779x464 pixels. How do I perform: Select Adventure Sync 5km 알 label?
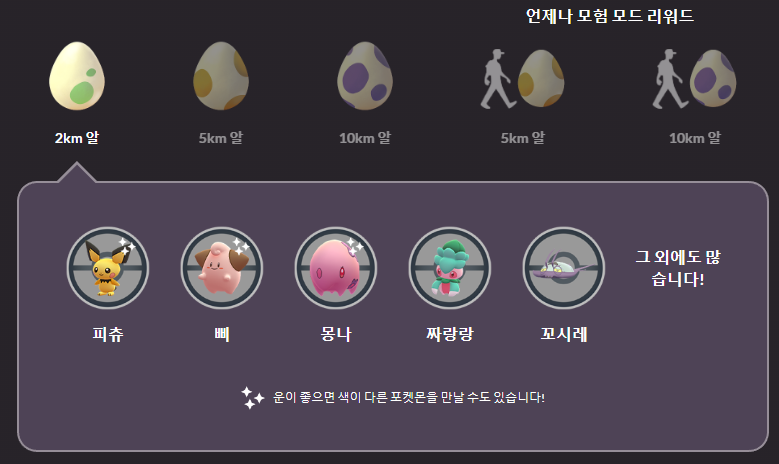click(523, 138)
